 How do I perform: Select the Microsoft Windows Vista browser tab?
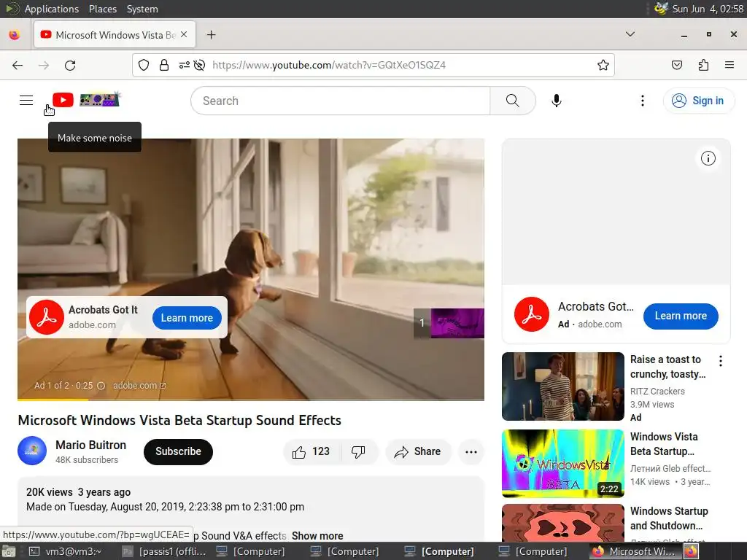(115, 35)
